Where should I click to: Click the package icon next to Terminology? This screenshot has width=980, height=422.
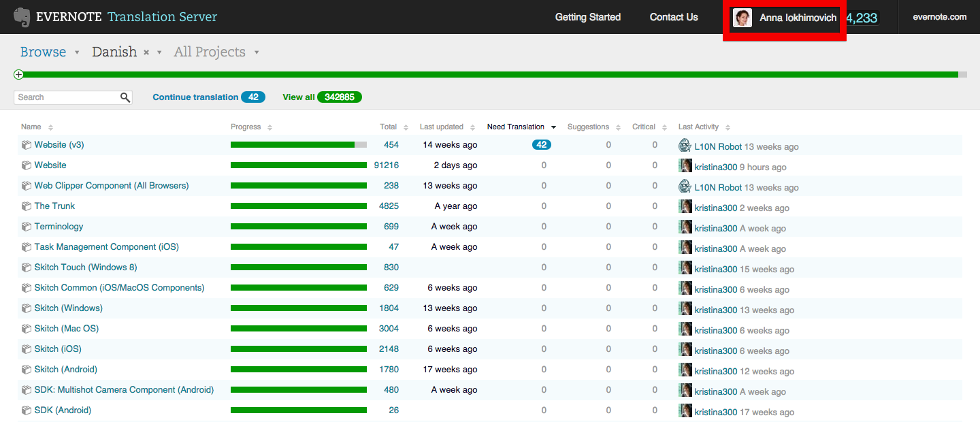[x=26, y=227]
